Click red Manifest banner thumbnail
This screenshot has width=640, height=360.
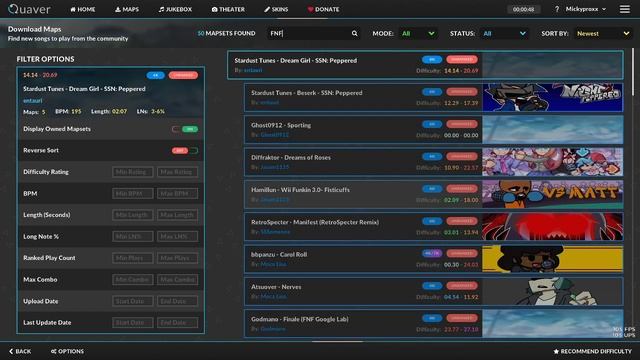pos(553,227)
